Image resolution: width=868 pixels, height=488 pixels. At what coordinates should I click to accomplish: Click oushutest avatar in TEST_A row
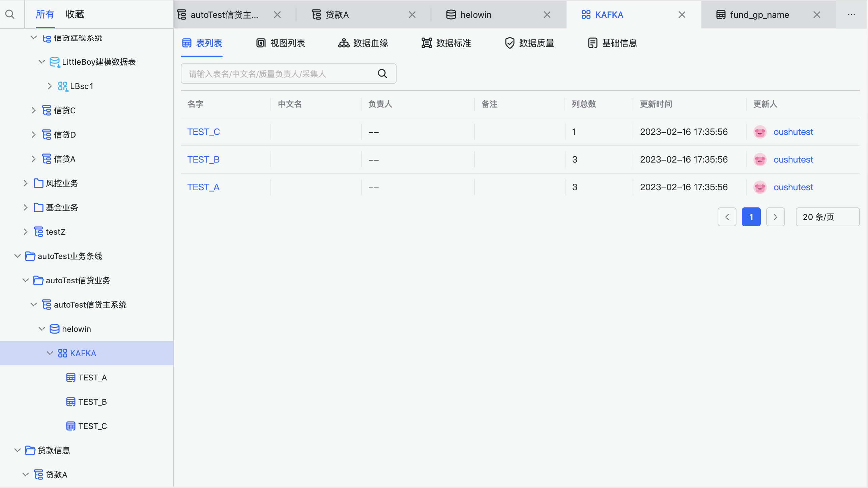[760, 187]
